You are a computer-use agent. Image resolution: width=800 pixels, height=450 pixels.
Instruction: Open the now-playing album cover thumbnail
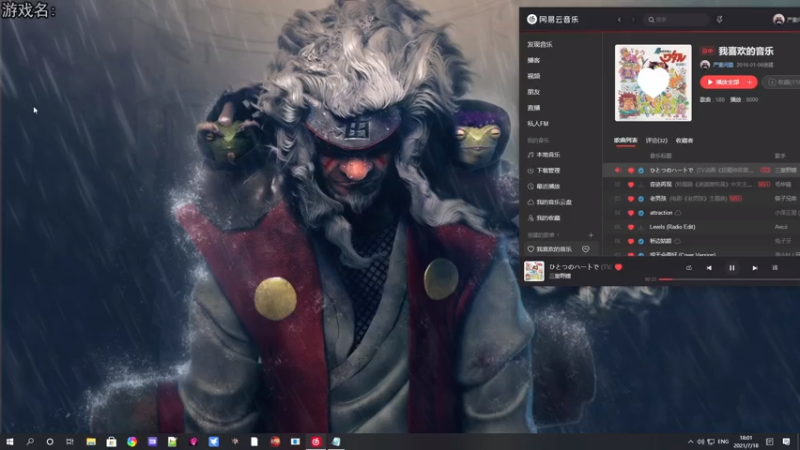(x=534, y=271)
